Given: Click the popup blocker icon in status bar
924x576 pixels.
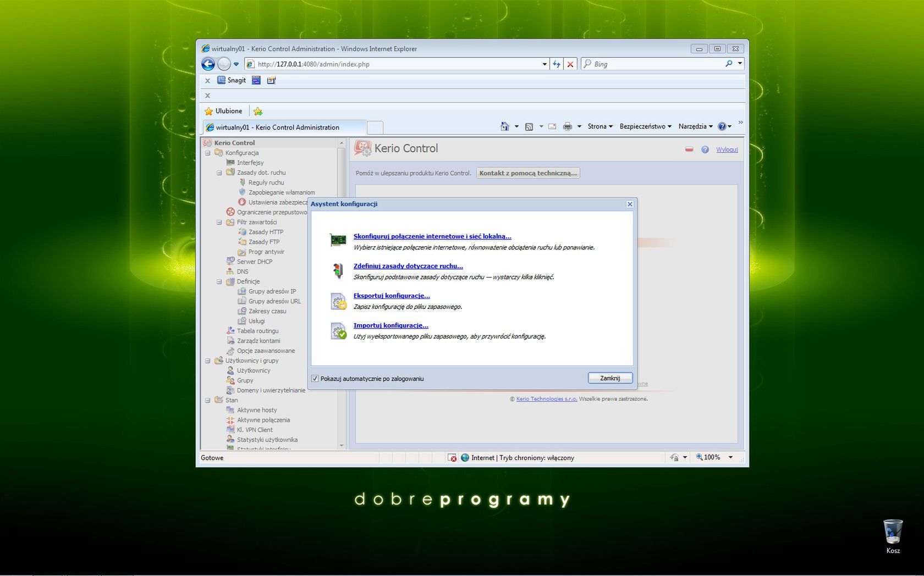Looking at the screenshot, I should pyautogui.click(x=452, y=458).
